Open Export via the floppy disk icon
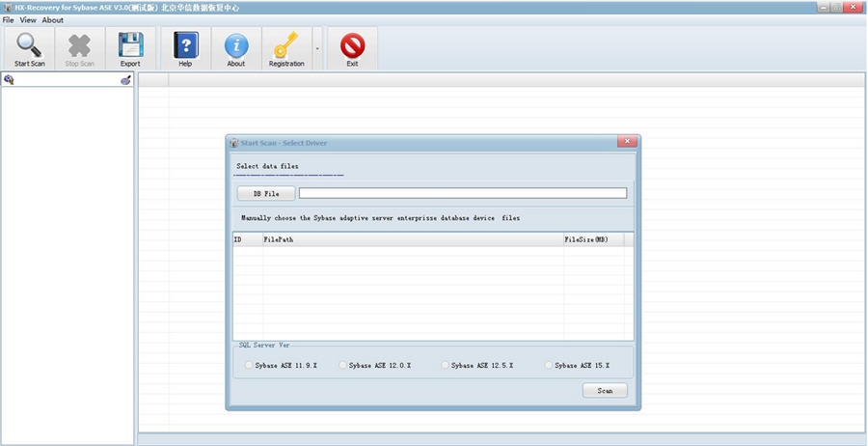The image size is (868, 446). [130, 44]
